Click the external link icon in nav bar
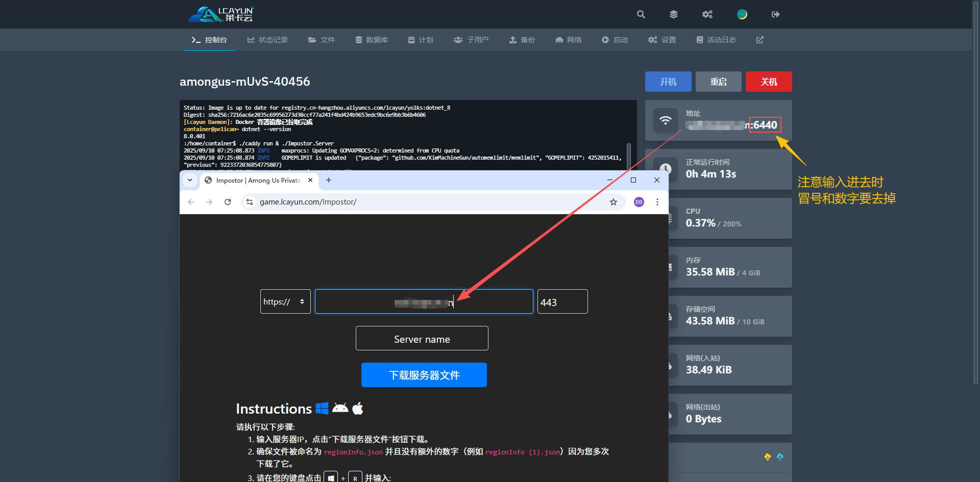 pyautogui.click(x=760, y=40)
